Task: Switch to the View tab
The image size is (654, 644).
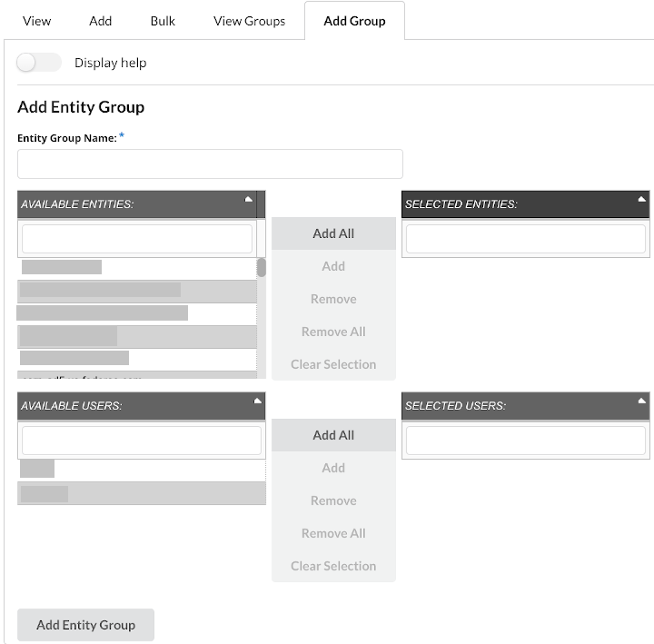Action: [36, 21]
